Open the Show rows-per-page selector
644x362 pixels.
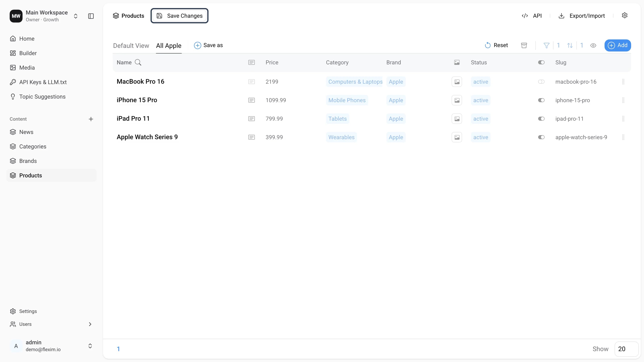[626, 349]
